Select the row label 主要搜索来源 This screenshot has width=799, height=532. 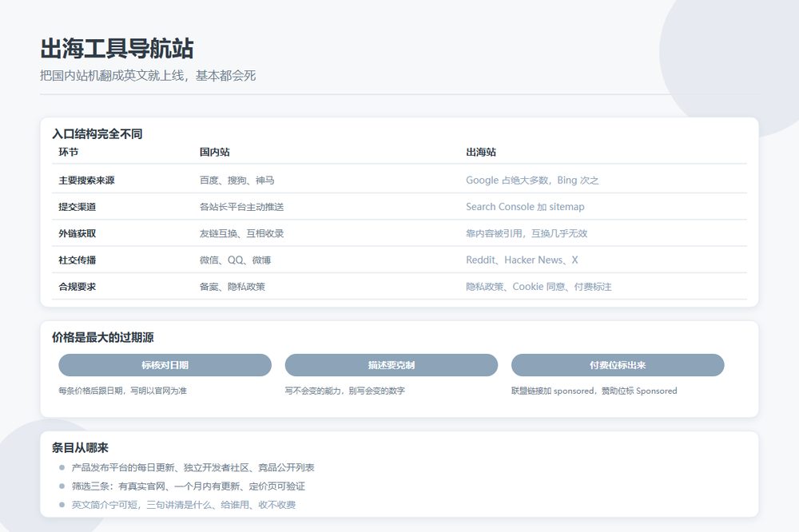click(86, 181)
